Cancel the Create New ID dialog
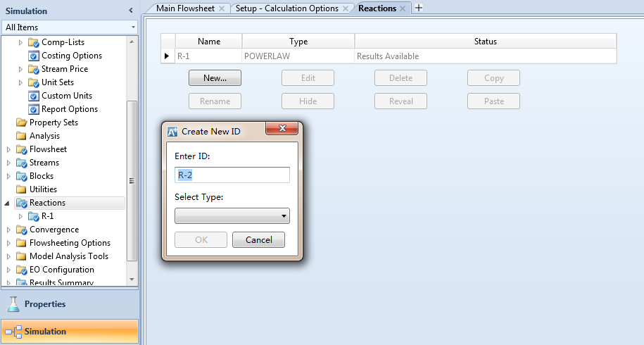This screenshot has width=644, height=345. pyautogui.click(x=258, y=240)
